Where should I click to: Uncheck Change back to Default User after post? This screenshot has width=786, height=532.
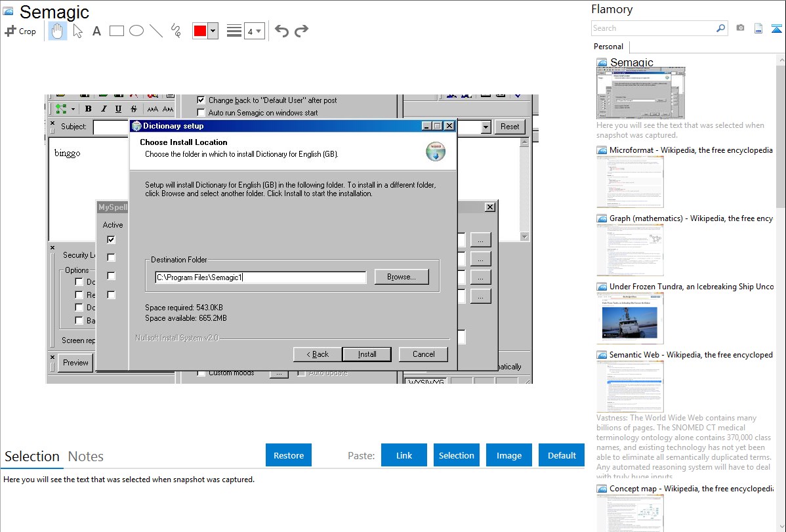[201, 100]
